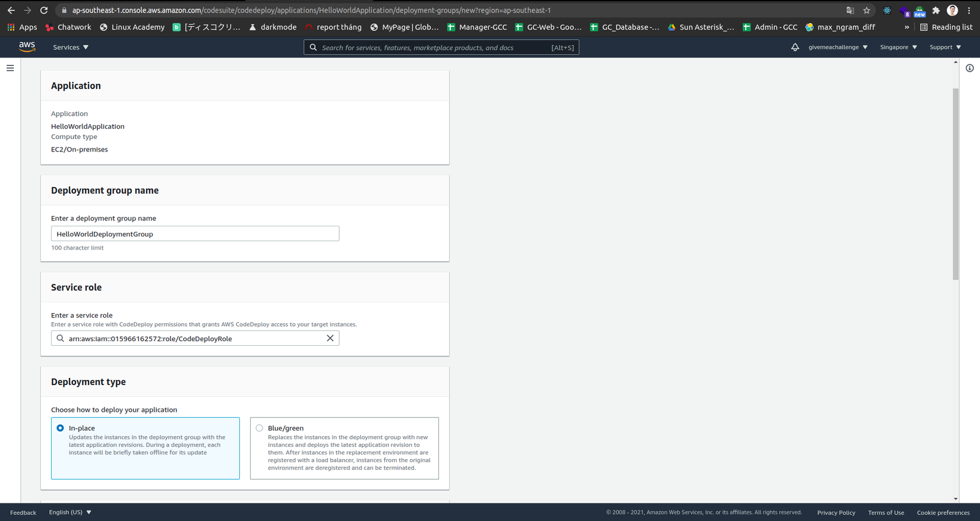
Task: Open the Chatwork bookmark
Action: click(68, 27)
